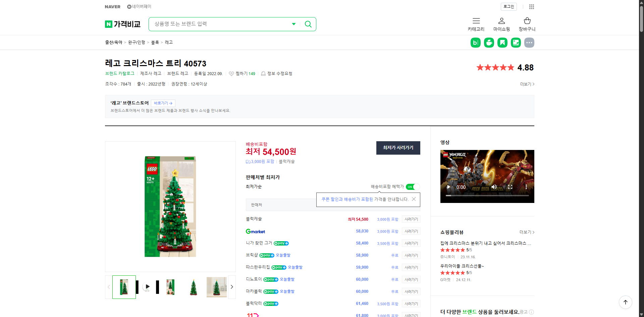Screen dimensions: 644x317
Task: Click the green bookmark share icon
Action: click(502, 43)
